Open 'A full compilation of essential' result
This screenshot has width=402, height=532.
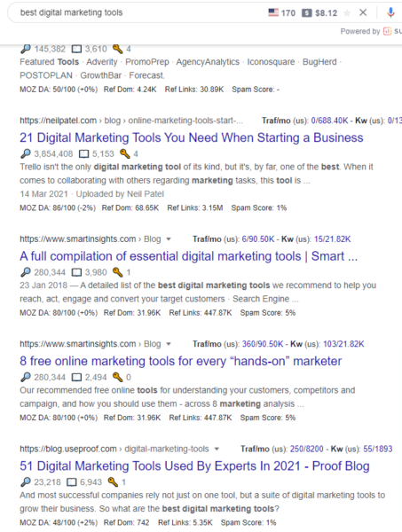coord(188,256)
